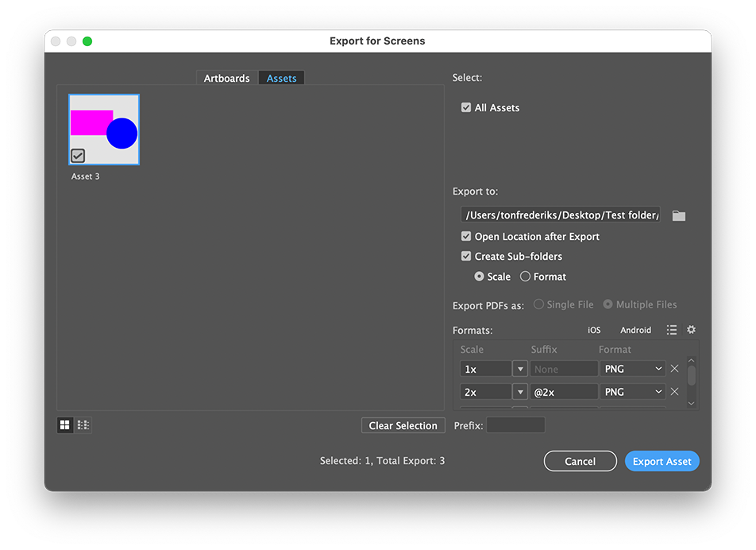The height and width of the screenshot is (550, 756).
Task: Open the folder browser for export location
Action: coord(678,215)
